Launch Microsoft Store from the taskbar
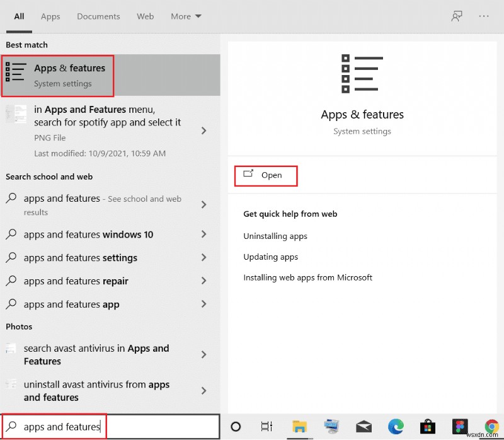 click(x=428, y=427)
